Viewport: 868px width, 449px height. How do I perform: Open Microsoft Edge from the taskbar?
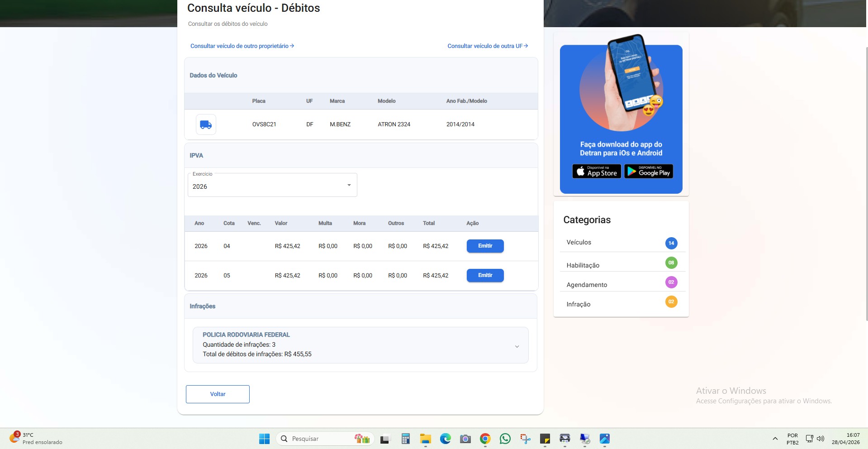[x=445, y=439]
